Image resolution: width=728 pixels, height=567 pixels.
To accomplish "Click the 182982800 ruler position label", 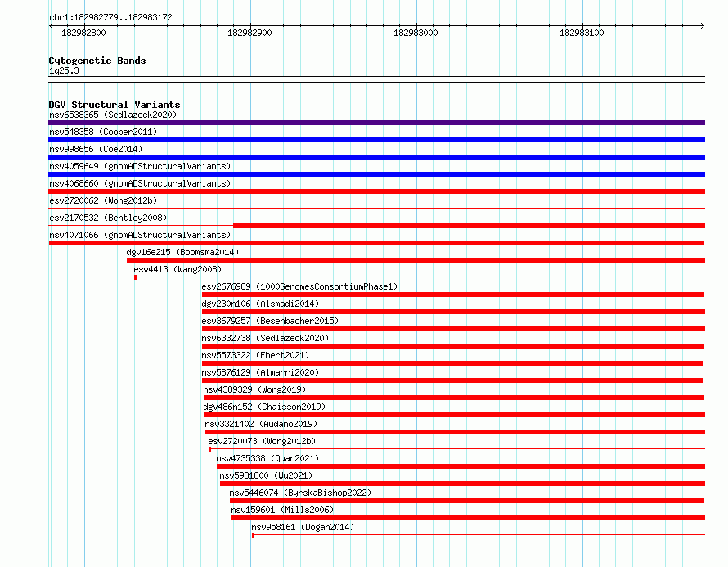I will [83, 33].
